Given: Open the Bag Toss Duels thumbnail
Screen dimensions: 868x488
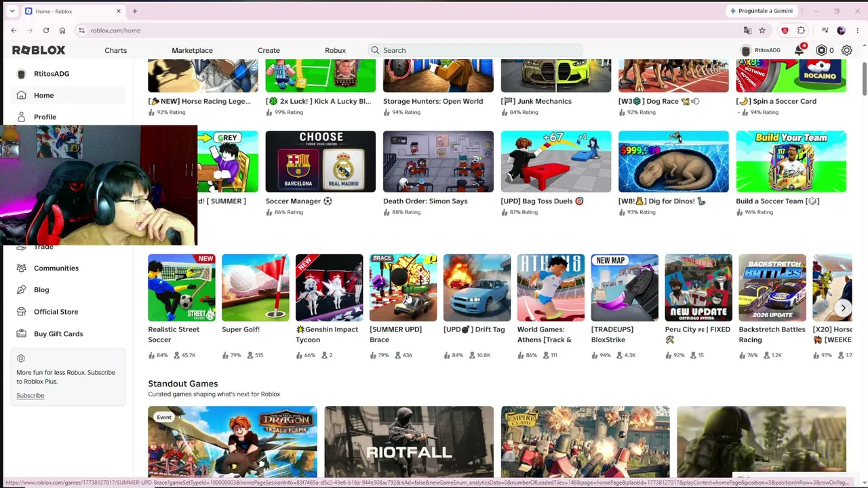Looking at the screenshot, I should [x=556, y=161].
